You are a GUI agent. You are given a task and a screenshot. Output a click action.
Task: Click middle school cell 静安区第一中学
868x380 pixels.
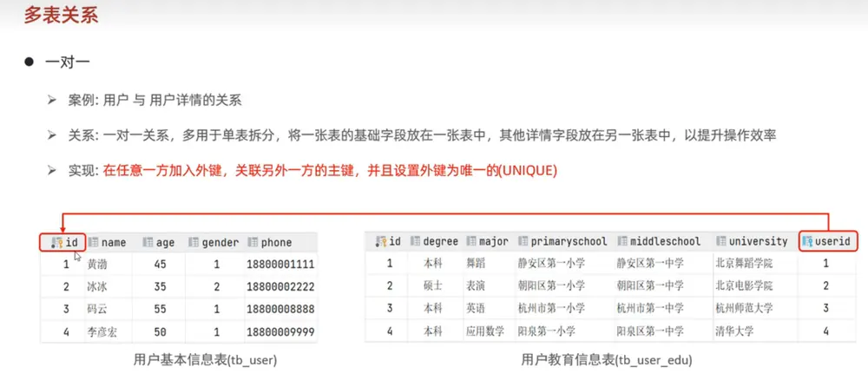click(650, 263)
